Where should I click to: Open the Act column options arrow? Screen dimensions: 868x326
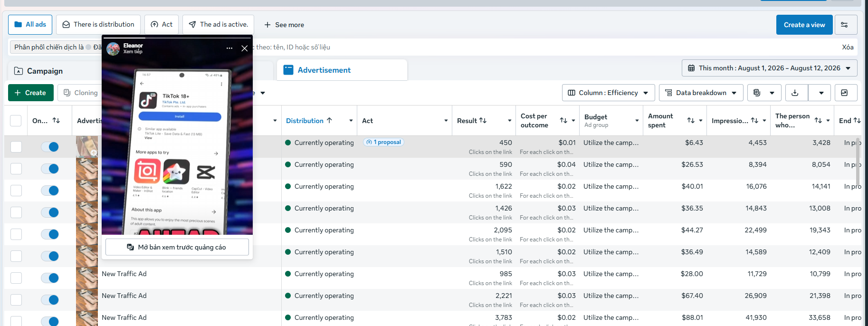click(x=446, y=121)
